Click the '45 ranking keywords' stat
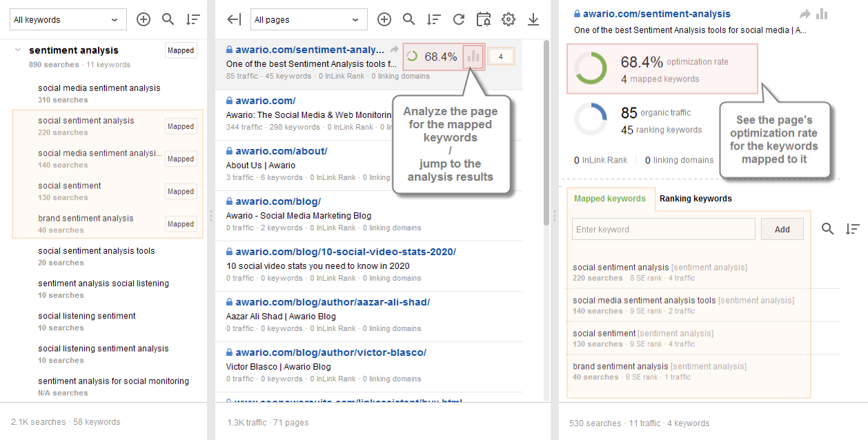 point(661,130)
